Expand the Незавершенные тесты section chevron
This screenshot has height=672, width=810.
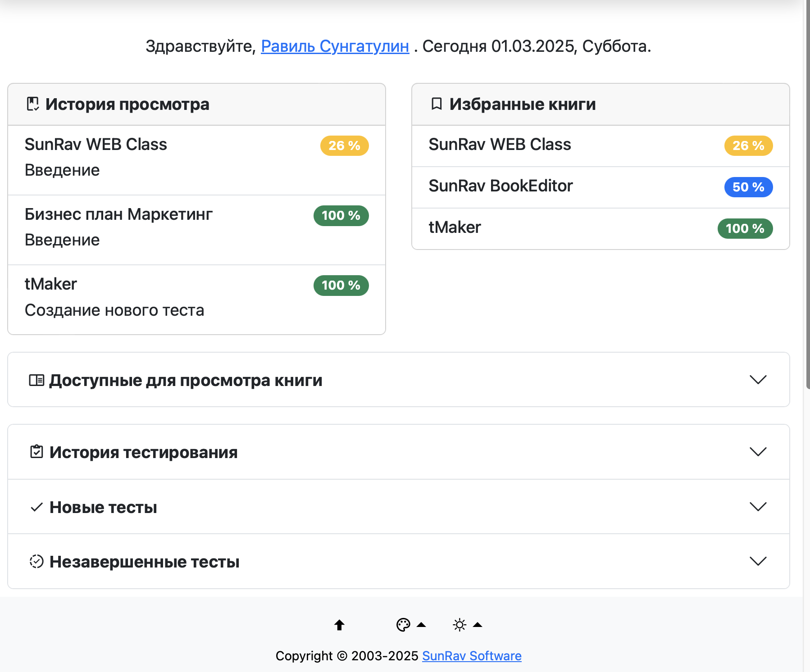(758, 561)
